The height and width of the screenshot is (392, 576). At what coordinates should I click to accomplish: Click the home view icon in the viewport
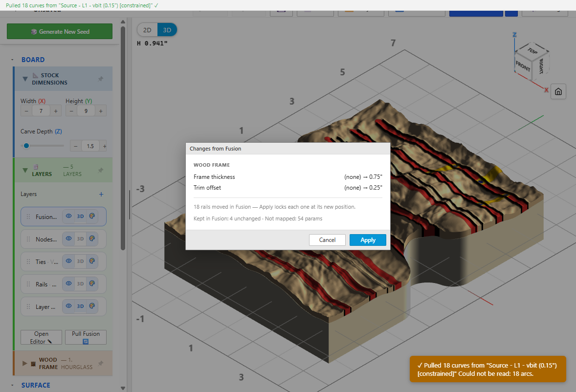click(x=558, y=91)
